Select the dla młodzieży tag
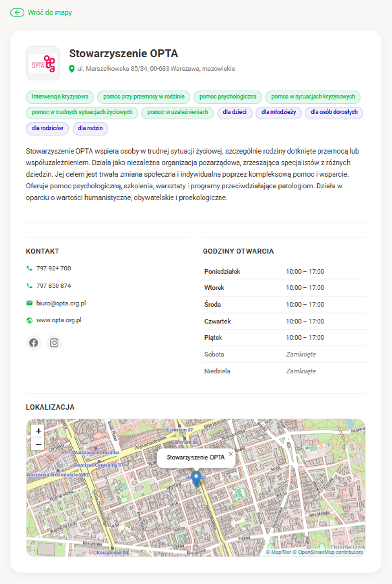The image size is (392, 584). [279, 112]
